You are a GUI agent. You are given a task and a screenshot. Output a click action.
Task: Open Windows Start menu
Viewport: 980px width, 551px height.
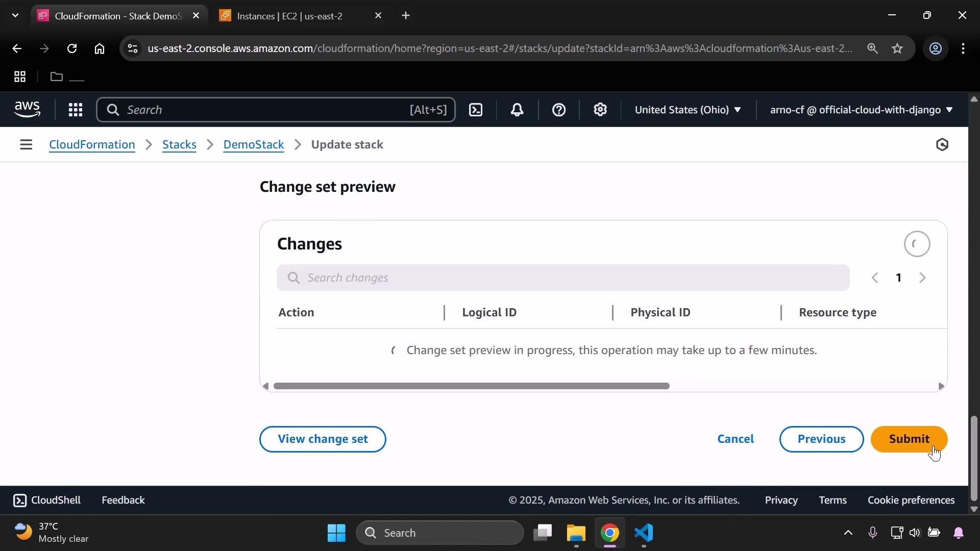[x=336, y=533]
